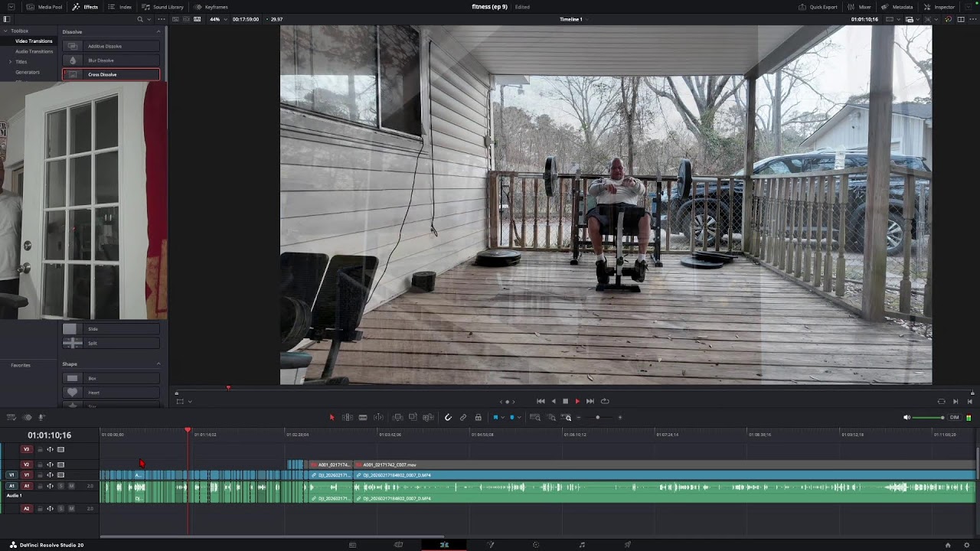Image resolution: width=980 pixels, height=551 pixels.
Task: Click the speaker mute icon
Action: tap(907, 417)
